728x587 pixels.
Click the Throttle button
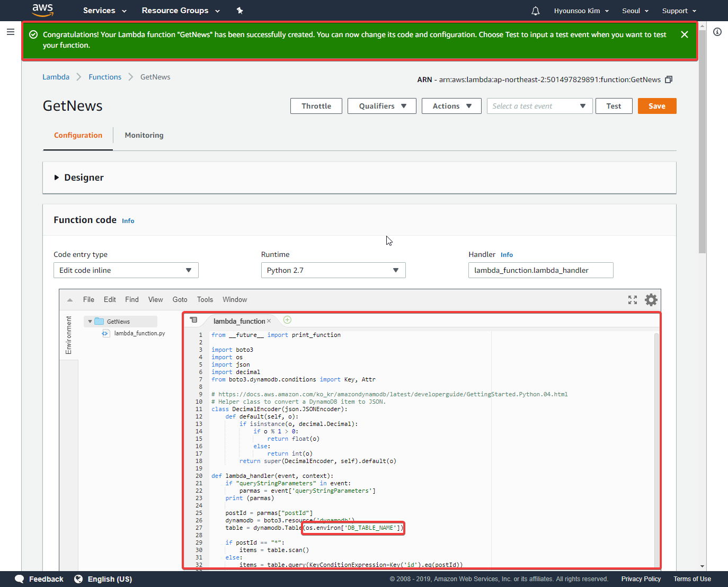pos(316,106)
